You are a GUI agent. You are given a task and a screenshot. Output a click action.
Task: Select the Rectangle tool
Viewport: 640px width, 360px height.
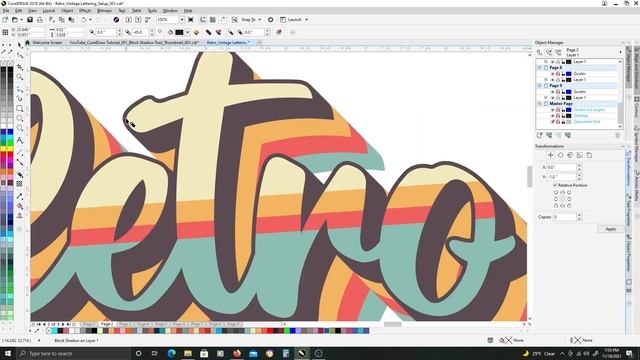pos(20,109)
